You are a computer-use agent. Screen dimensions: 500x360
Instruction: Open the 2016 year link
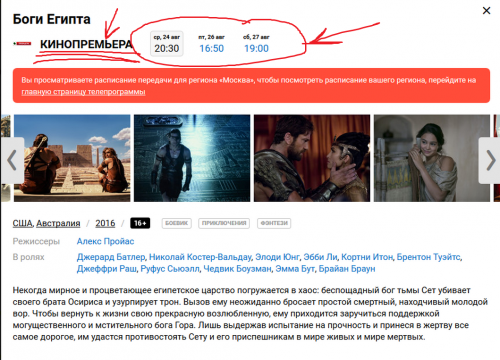pyautogui.click(x=105, y=223)
